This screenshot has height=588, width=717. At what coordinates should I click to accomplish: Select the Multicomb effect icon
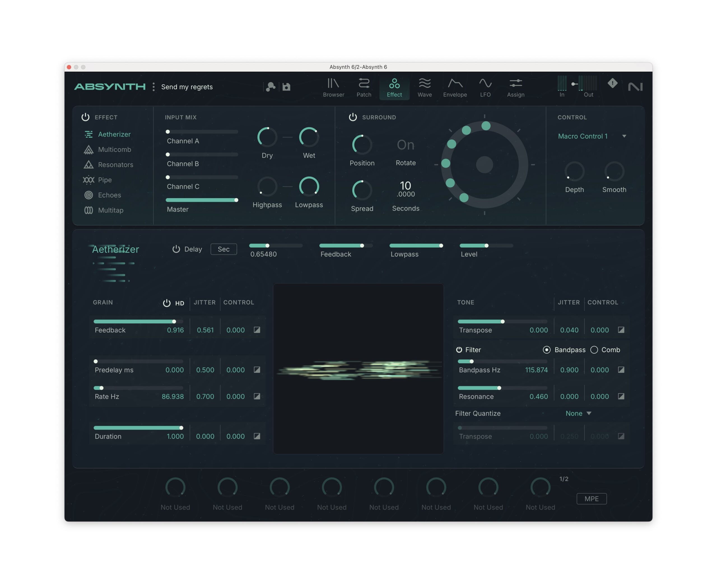coord(88,149)
